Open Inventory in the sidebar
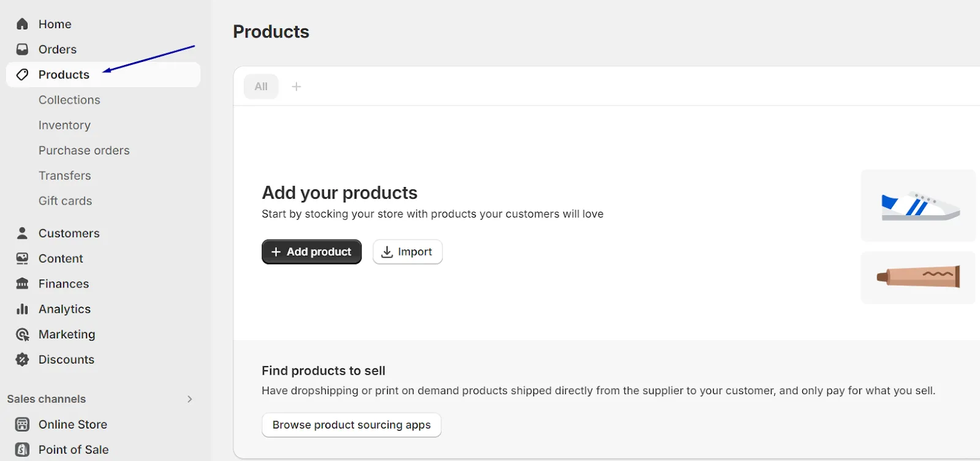The width and height of the screenshot is (980, 461). [x=64, y=125]
